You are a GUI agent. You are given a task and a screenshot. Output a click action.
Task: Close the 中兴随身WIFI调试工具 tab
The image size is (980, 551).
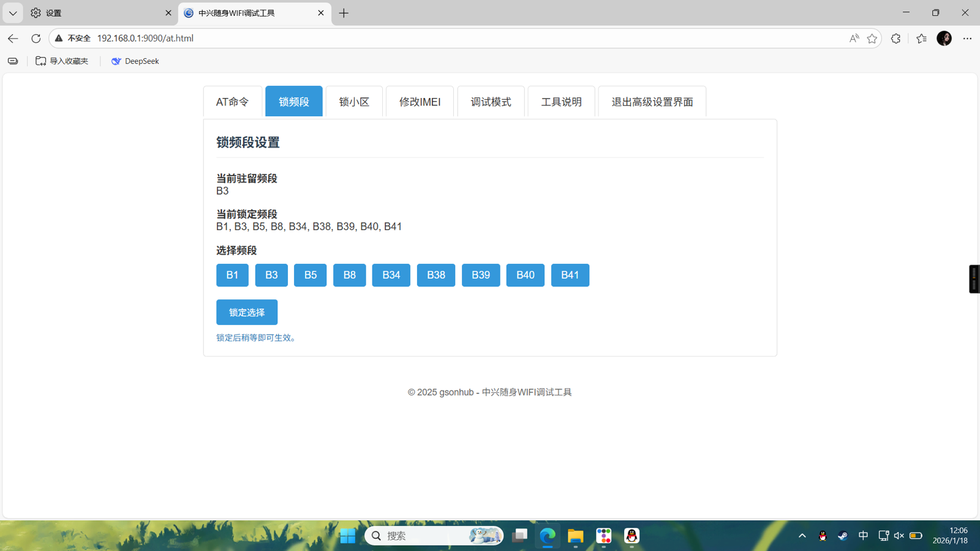point(321,13)
